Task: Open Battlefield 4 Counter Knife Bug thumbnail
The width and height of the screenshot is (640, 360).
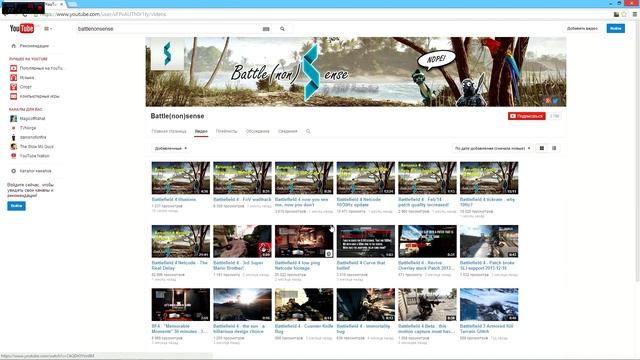Action: (x=304, y=304)
